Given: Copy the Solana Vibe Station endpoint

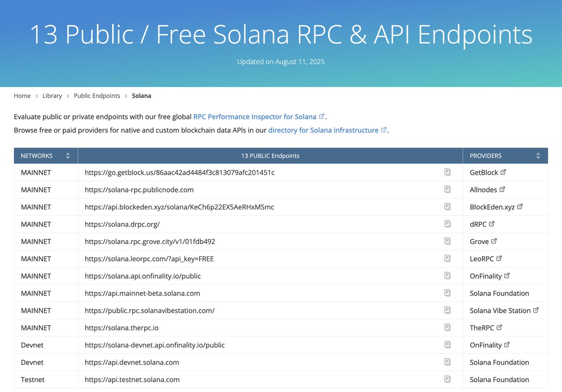Looking at the screenshot, I should [x=447, y=310].
